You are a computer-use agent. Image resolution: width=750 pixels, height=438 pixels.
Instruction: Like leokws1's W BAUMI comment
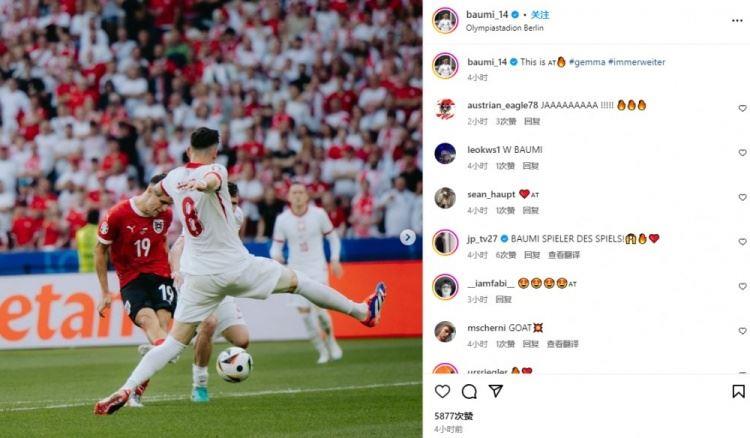pos(742,153)
